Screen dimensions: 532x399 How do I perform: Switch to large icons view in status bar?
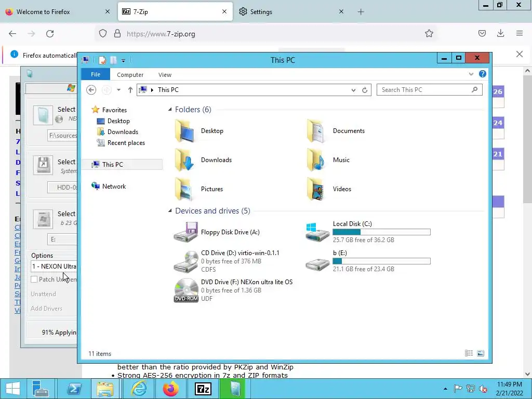click(481, 353)
